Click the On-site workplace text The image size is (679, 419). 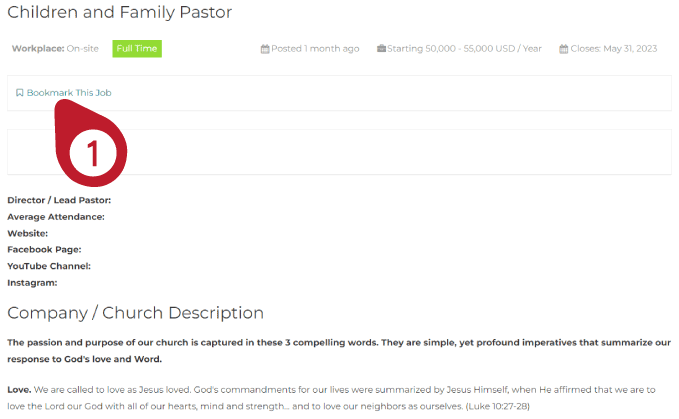pyautogui.click(x=83, y=48)
